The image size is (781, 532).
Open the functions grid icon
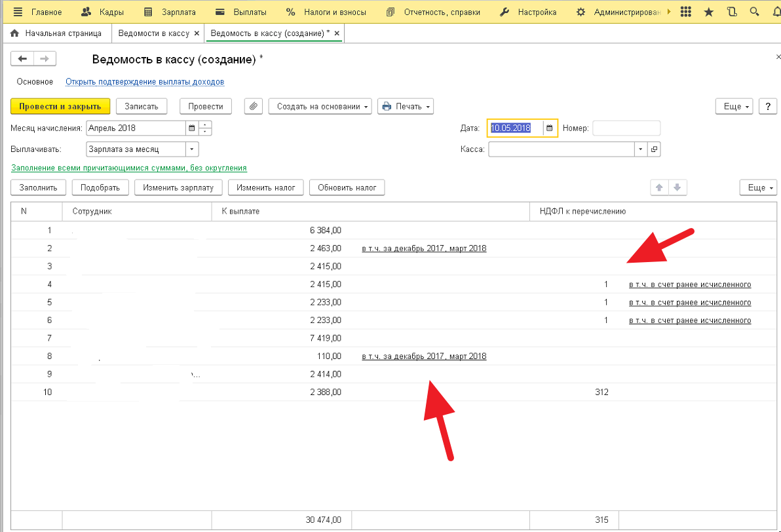[686, 12]
